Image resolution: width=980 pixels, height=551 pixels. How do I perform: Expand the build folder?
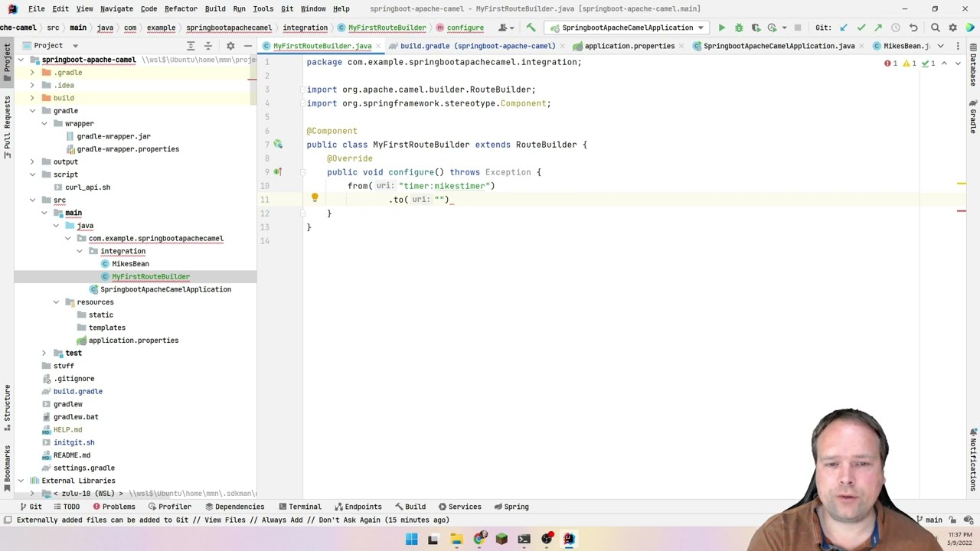pos(32,98)
